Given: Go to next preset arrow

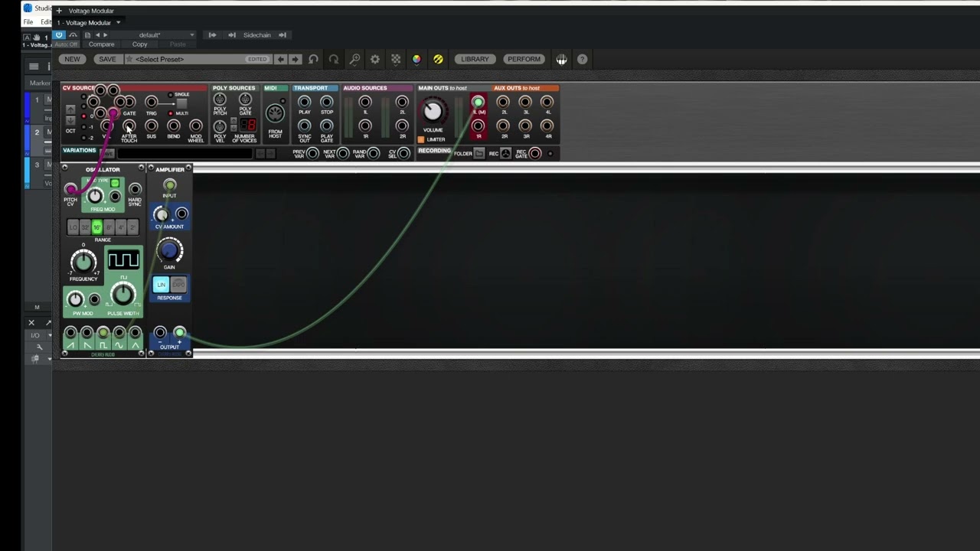Looking at the screenshot, I should click(x=295, y=59).
